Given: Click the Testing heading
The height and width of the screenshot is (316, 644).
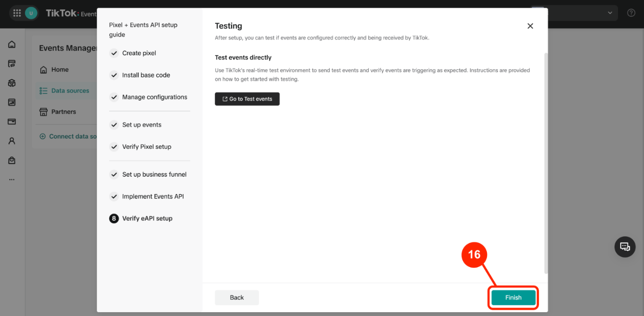Looking at the screenshot, I should pos(228,26).
